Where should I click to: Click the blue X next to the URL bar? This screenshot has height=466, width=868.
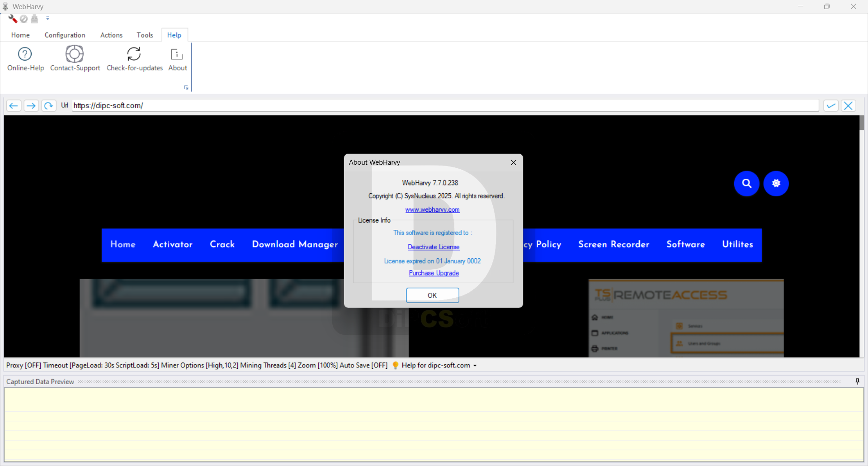coord(849,105)
